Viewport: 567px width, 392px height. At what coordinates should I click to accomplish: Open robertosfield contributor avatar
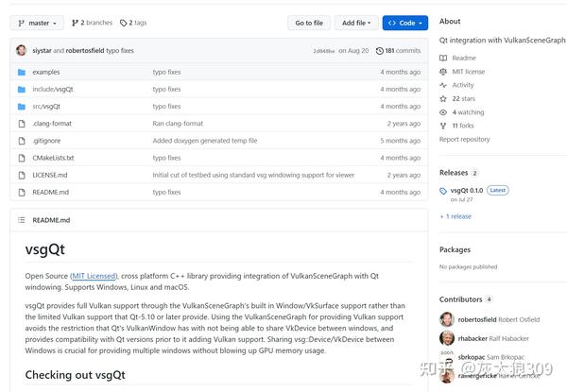447,319
